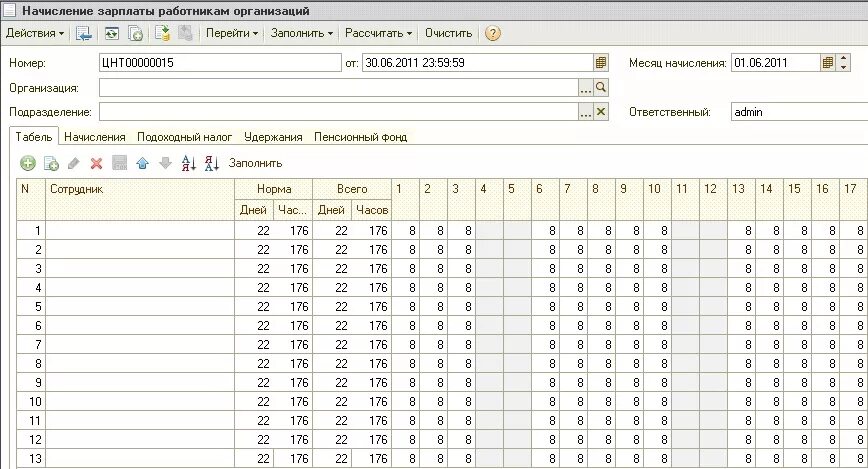Screen dimensions: 868x469
Task: Add a new row with green plus
Action: tap(28, 163)
